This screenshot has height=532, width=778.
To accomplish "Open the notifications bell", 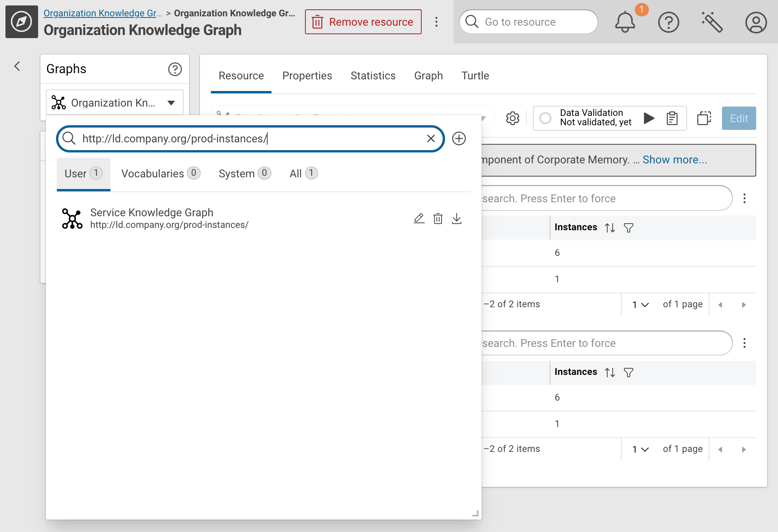I will pos(625,22).
